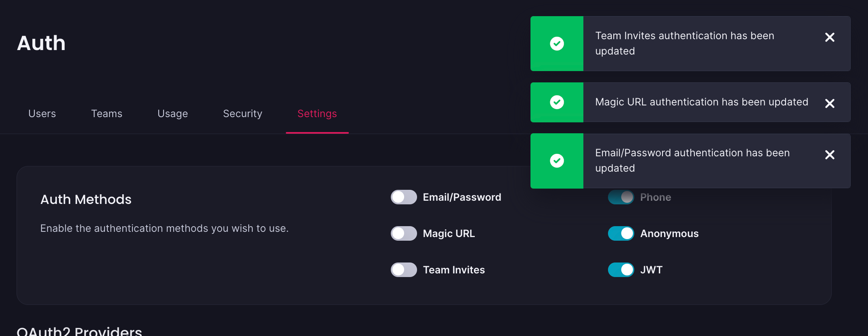Select the Settings tab
The image size is (868, 336).
point(317,113)
